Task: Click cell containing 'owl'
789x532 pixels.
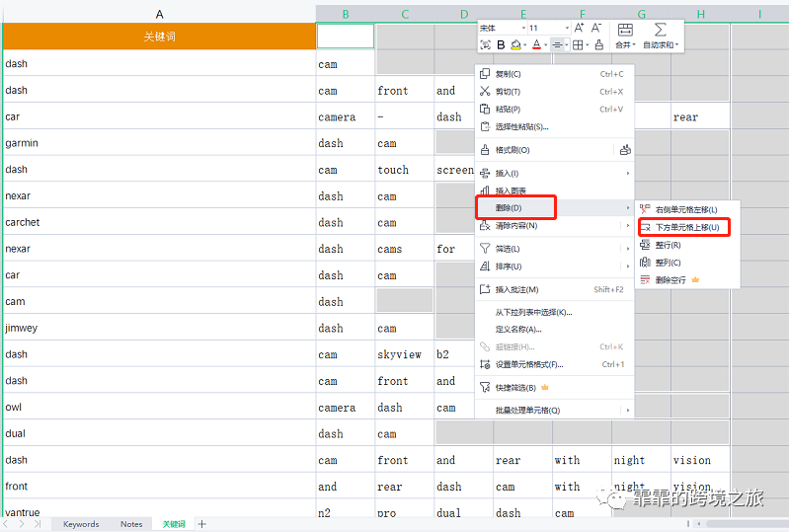Action: click(159, 407)
